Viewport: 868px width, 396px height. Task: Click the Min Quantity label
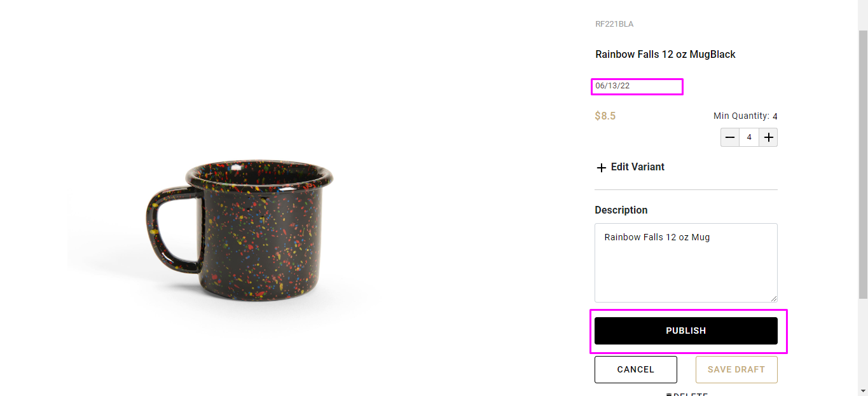[x=741, y=116]
